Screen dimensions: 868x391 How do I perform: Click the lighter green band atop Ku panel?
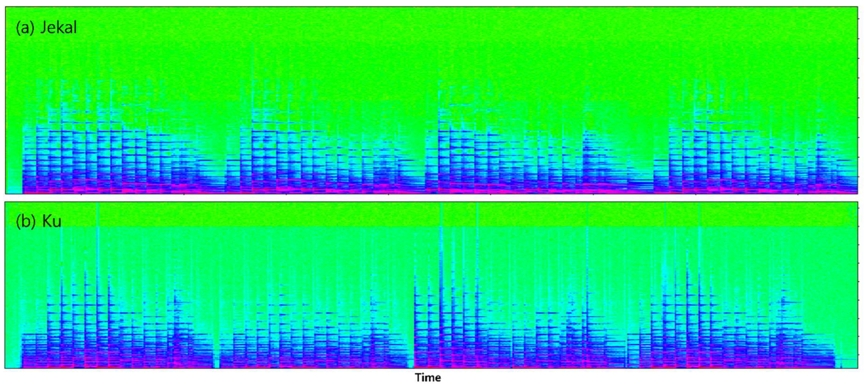(x=337, y=214)
